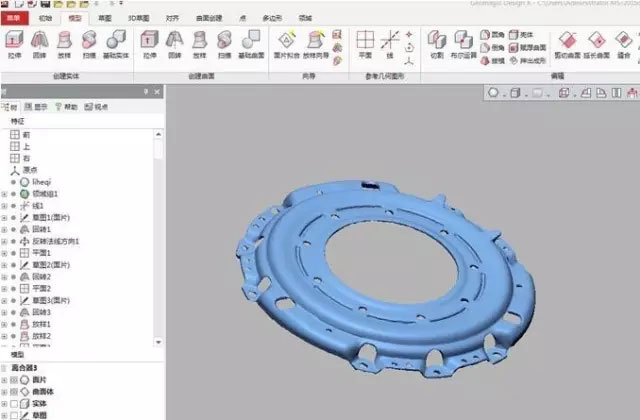Select the solid 拉伸 (Extrude) tool
The height and width of the screenshot is (420, 640).
point(15,43)
